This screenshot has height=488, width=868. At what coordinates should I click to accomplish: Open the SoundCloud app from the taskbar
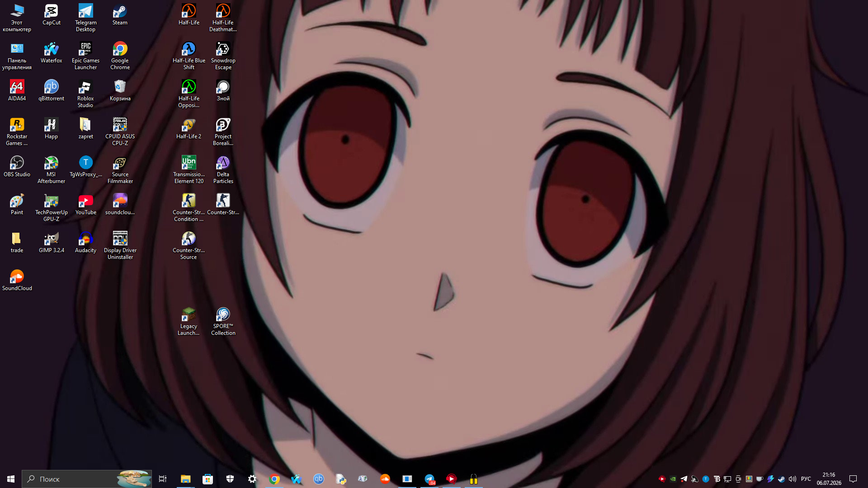click(x=385, y=479)
